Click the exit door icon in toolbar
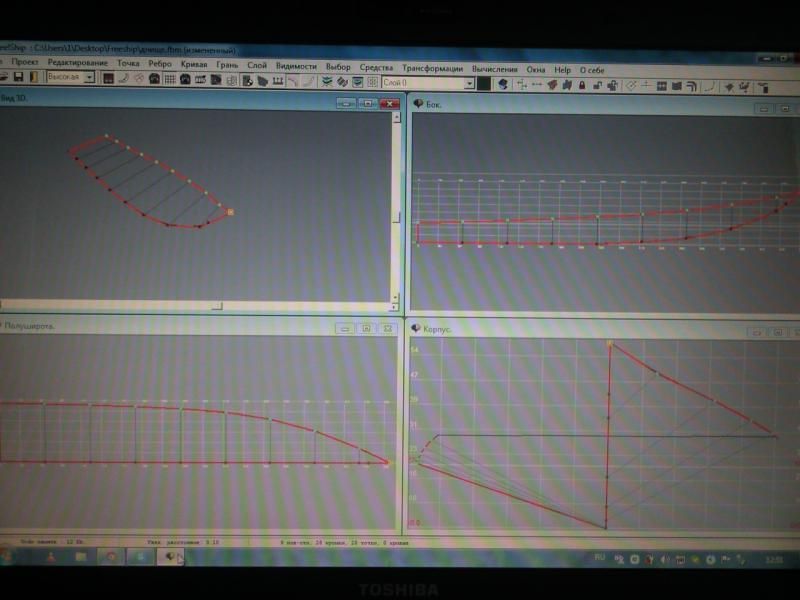The height and width of the screenshot is (600, 800). (x=33, y=78)
